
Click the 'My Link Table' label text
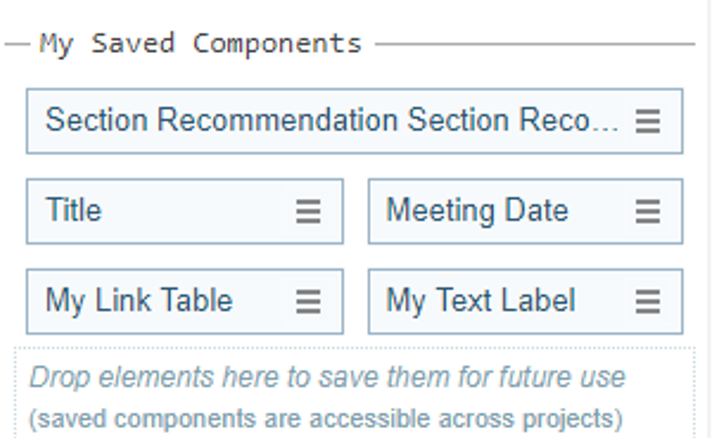click(x=139, y=301)
